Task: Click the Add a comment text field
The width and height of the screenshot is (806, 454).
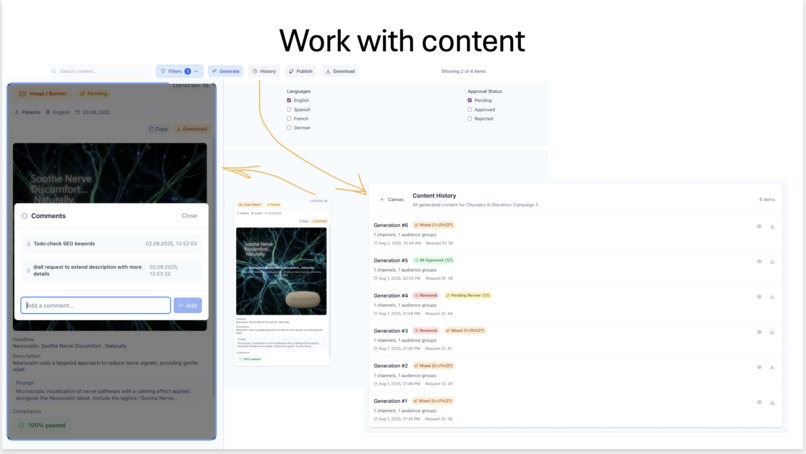Action: click(96, 305)
